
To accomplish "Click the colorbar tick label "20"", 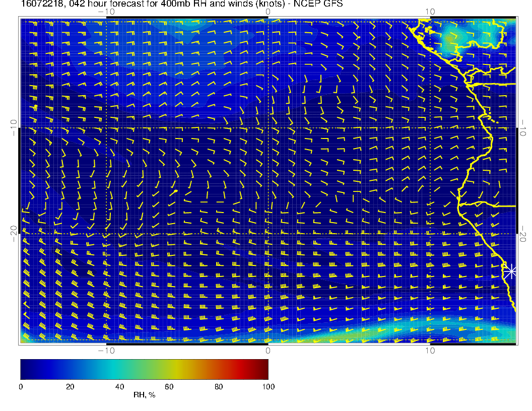I will pos(70,387).
